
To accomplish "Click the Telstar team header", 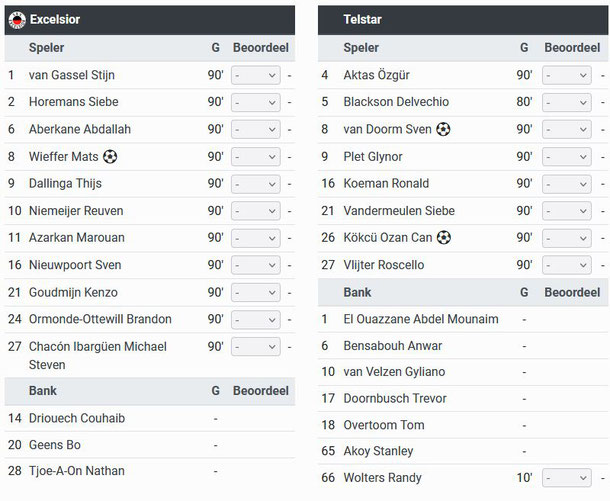I will pyautogui.click(x=463, y=20).
